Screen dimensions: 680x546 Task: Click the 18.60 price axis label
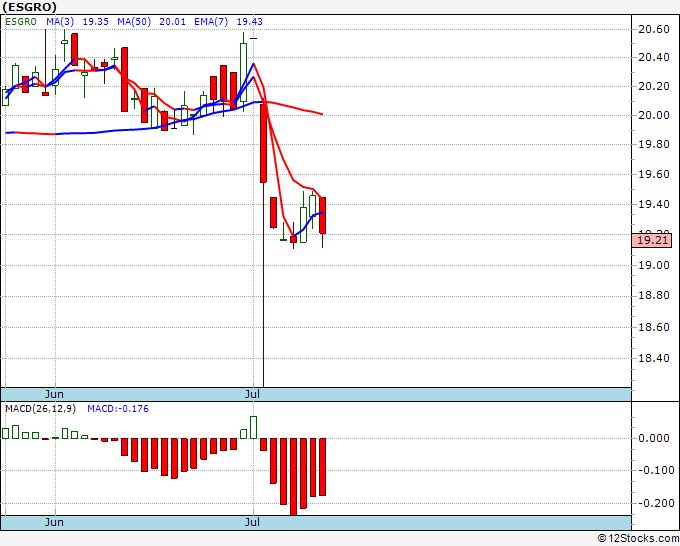(x=654, y=327)
